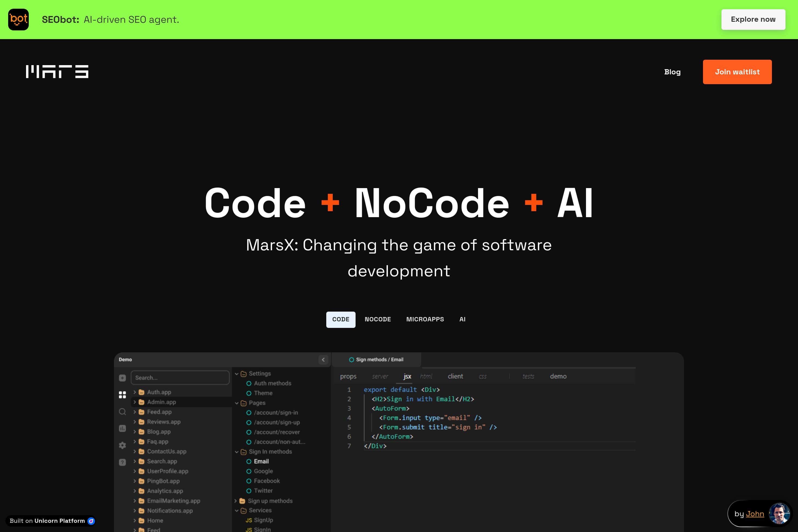Select the apps grid icon in the demo sidebar

(x=122, y=395)
